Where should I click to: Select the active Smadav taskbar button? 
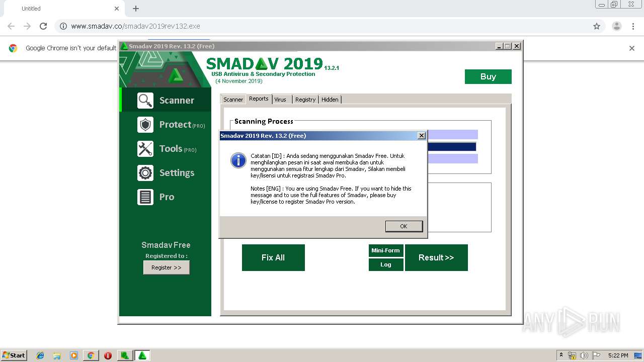pos(142,355)
